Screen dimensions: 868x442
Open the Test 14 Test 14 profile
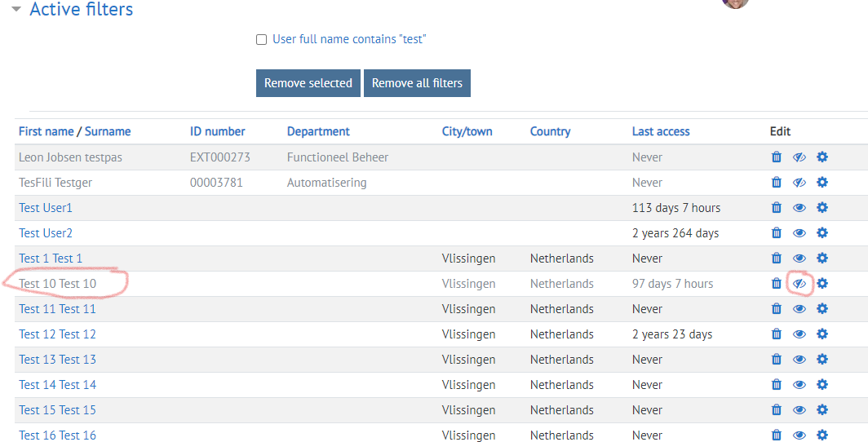(x=57, y=384)
